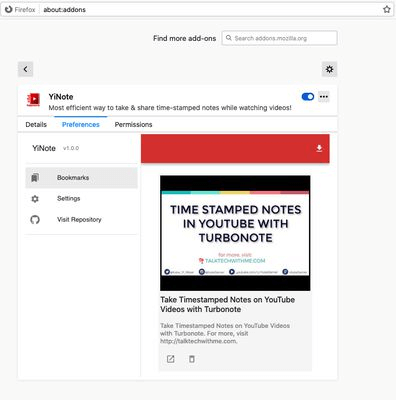The height and width of the screenshot is (400, 396).
Task: Open Settings in the YiNote sidebar
Action: (81, 199)
